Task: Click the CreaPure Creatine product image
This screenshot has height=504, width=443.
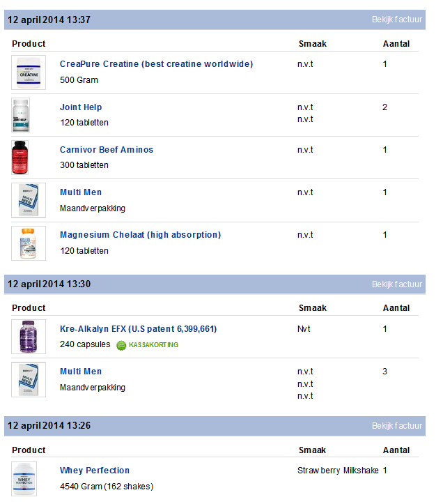Action: point(29,72)
